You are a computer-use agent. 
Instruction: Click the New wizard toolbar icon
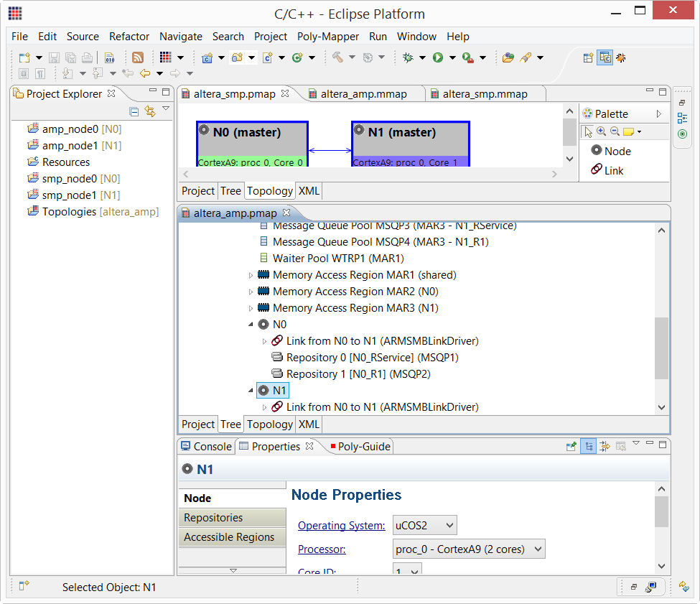(x=24, y=57)
